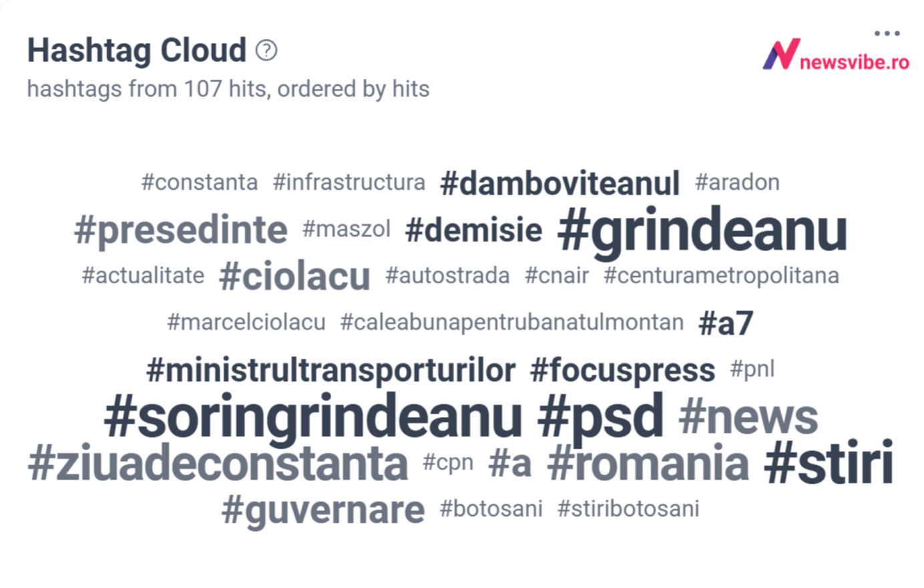Open the #stiri hashtag
The height and width of the screenshot is (588, 924).
[x=829, y=462]
